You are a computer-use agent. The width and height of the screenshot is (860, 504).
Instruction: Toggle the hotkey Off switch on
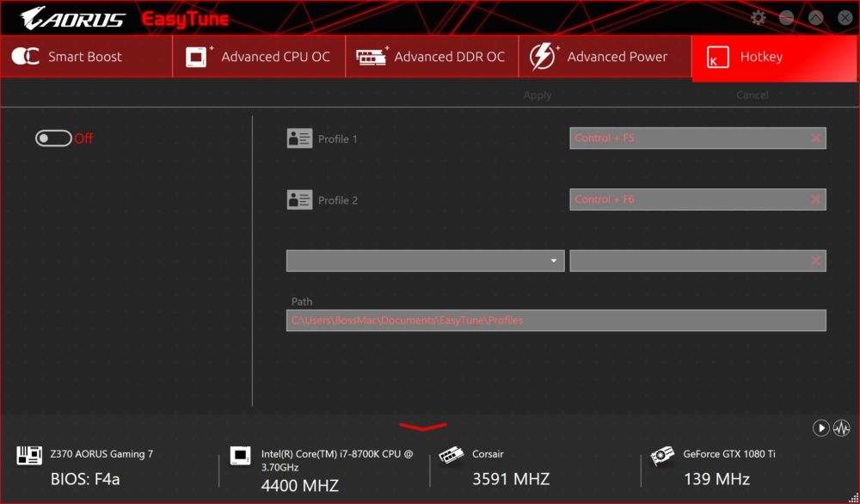53,138
